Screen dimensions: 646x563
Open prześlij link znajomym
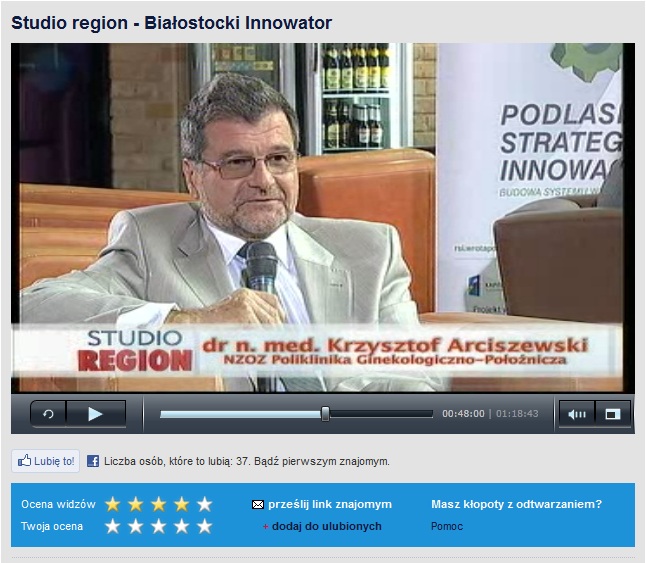click(x=330, y=504)
